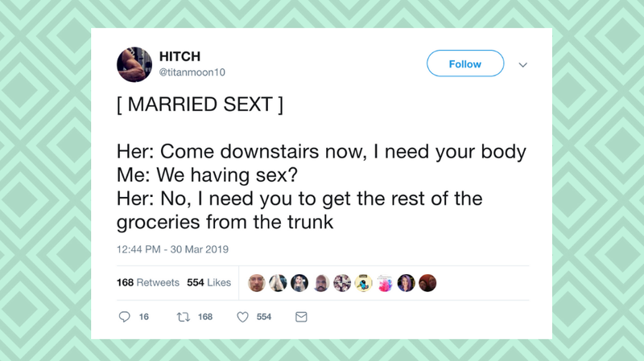Click the pink splash liker avatar
The width and height of the screenshot is (644, 361).
tap(385, 283)
